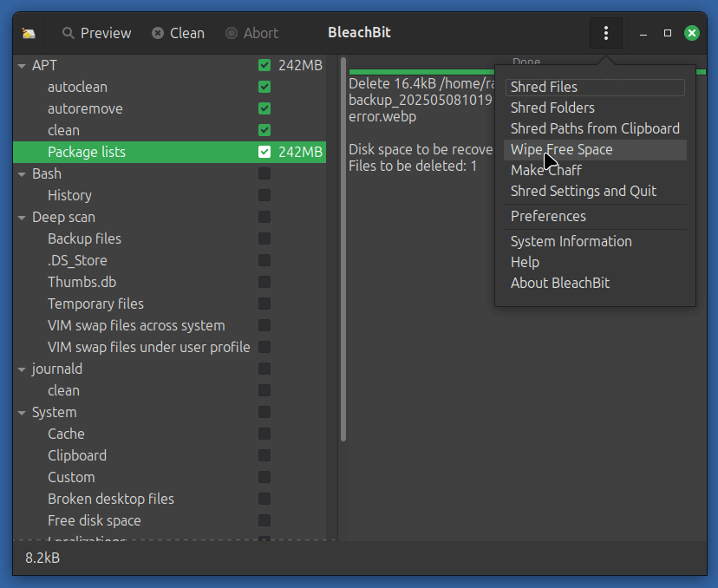
Task: Select Wipe Free Space from the menu
Action: click(561, 149)
